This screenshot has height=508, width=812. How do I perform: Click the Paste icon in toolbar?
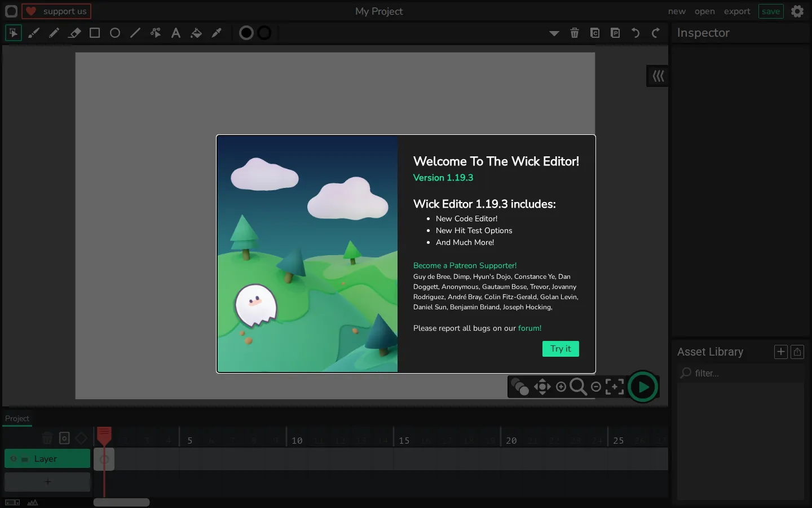click(x=615, y=33)
